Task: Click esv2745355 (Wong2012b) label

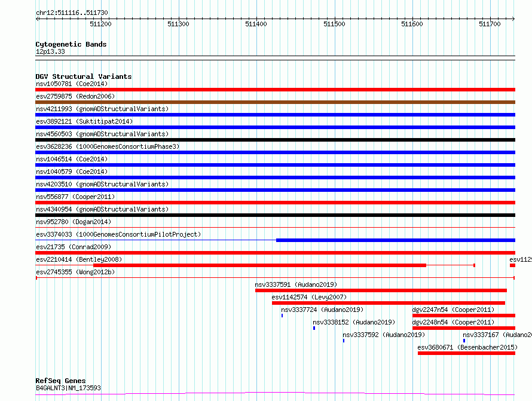Action: tap(75, 272)
